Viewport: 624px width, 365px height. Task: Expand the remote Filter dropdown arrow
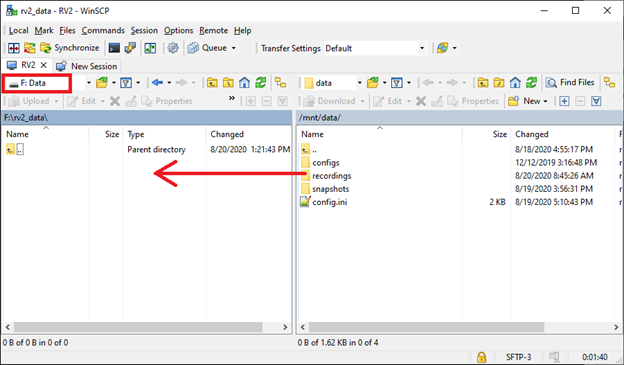pos(409,83)
